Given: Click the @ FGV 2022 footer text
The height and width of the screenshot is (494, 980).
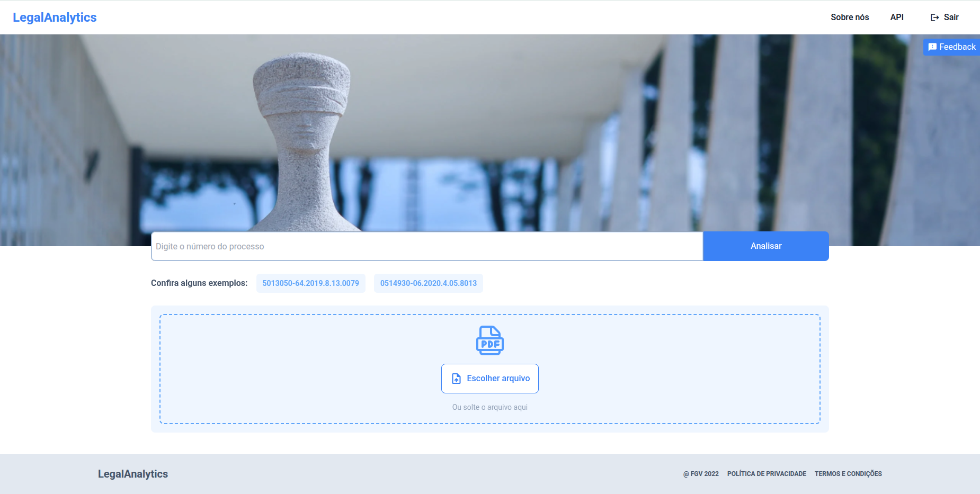Looking at the screenshot, I should [x=700, y=474].
